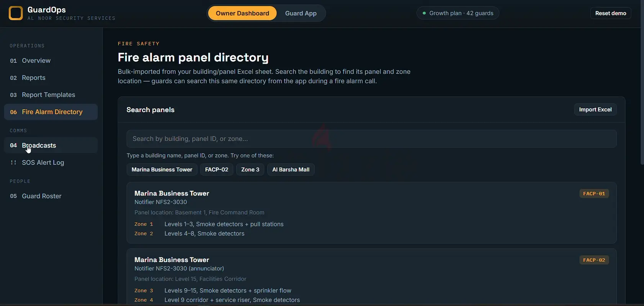Viewport: 644px width, 306px height.
Task: Open the Guard Roster page
Action: 51,196
